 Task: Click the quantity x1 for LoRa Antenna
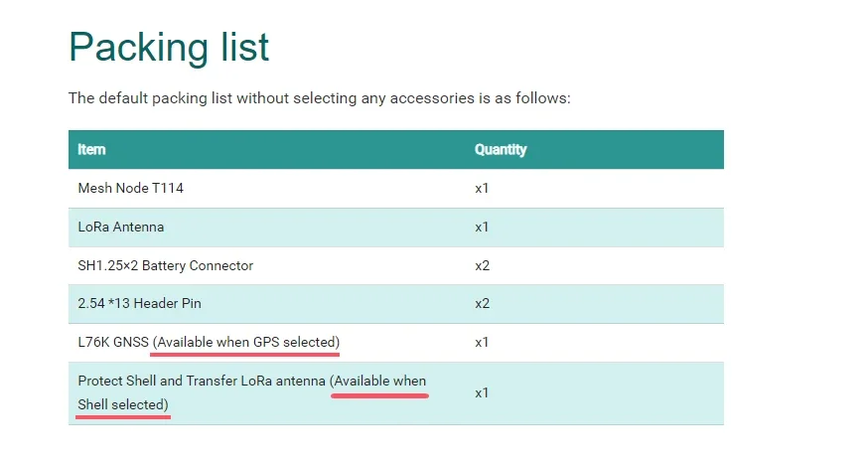coord(482,227)
